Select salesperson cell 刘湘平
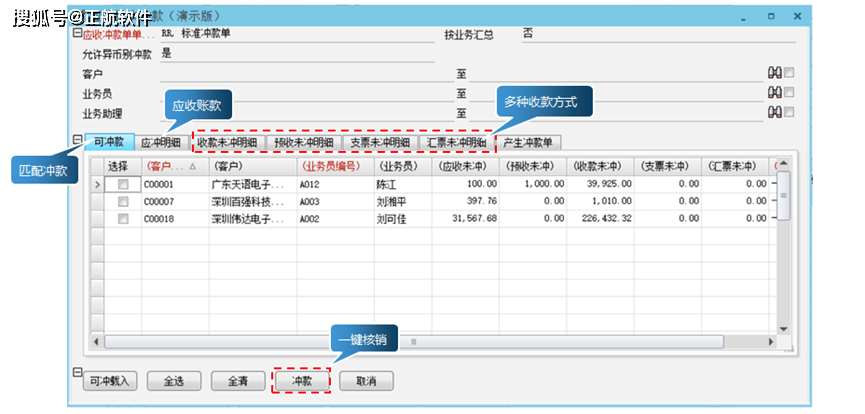 (403, 201)
